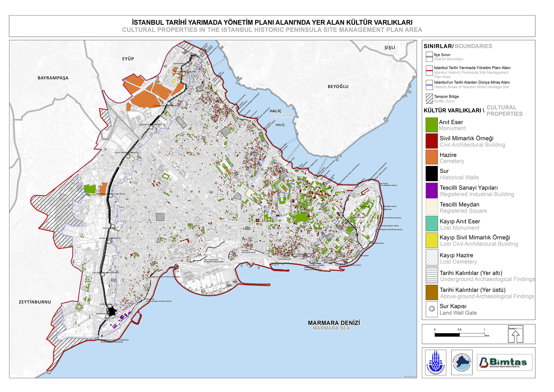554x392 pixels.
Task: Click the Bimtaş logo
Action: click(505, 362)
